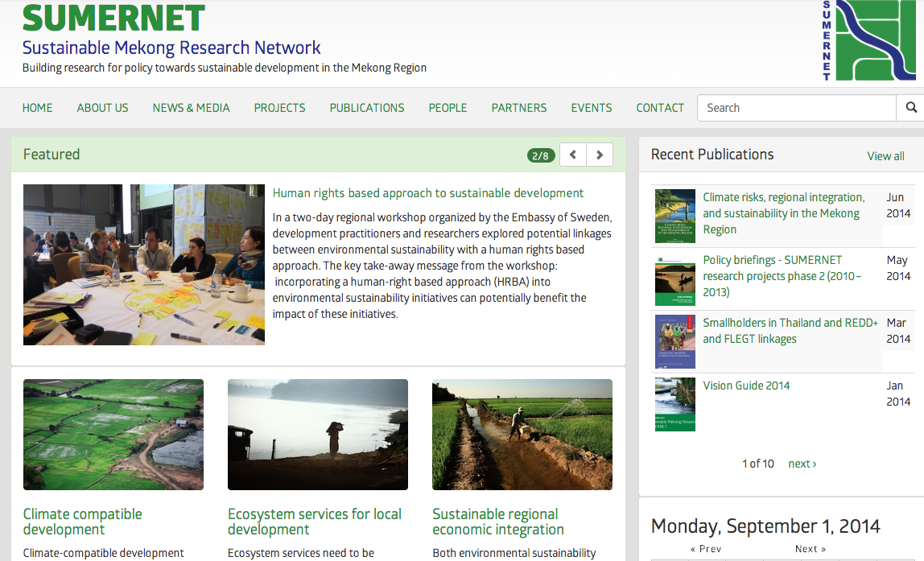Advance to next featured slide arrow
This screenshot has height=561, width=924.
(x=600, y=155)
